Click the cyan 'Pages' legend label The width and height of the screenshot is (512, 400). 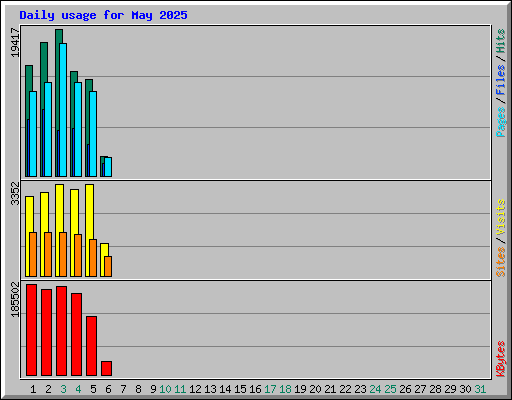coord(501,122)
